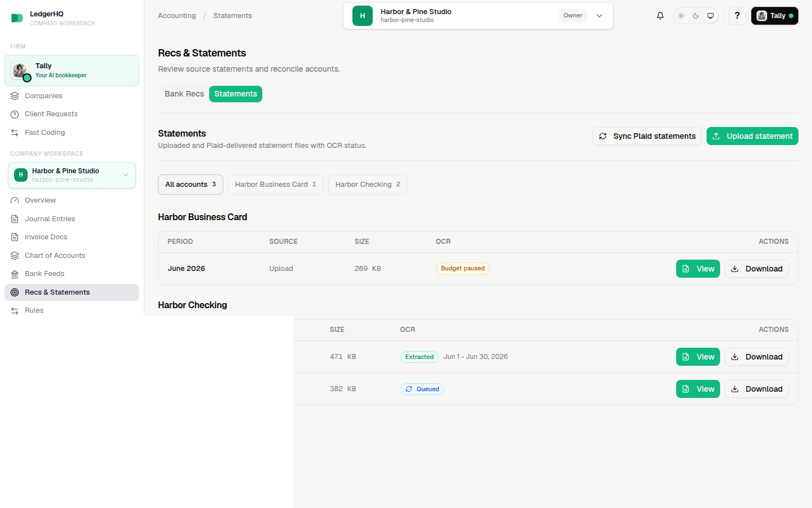This screenshot has height=508, width=812.
Task: Click the Journal Entries document icon
Action: pyautogui.click(x=15, y=219)
